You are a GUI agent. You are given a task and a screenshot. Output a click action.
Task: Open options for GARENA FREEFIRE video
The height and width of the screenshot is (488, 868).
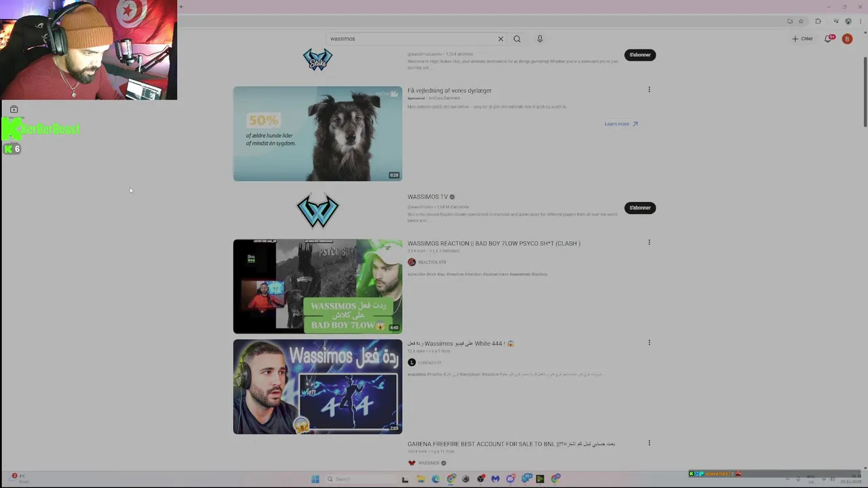pos(649,443)
